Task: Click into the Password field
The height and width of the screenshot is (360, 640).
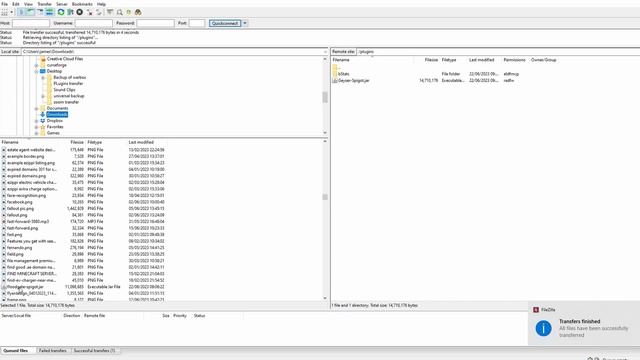Action: [155, 23]
